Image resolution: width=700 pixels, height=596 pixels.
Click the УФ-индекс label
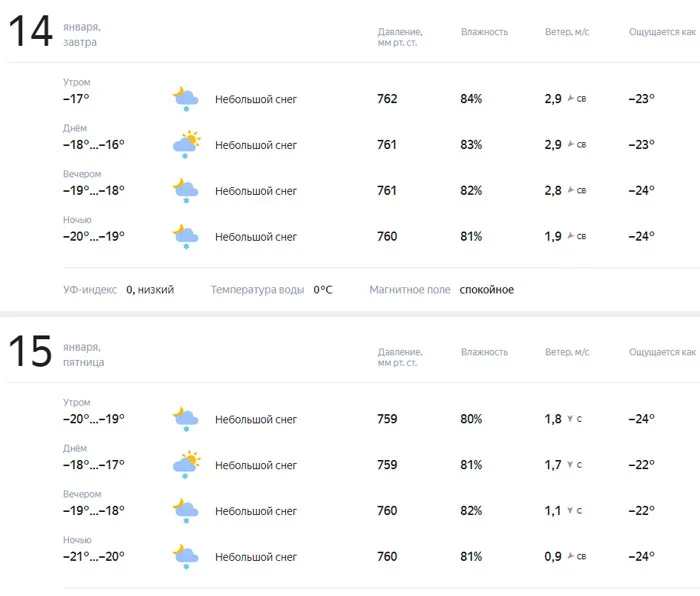(90, 290)
